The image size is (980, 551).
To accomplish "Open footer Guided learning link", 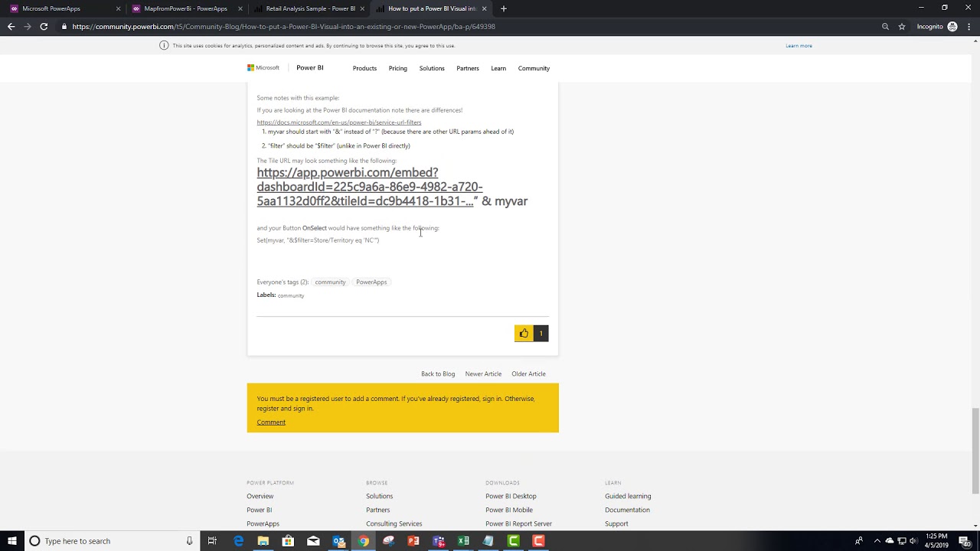I will (x=628, y=496).
